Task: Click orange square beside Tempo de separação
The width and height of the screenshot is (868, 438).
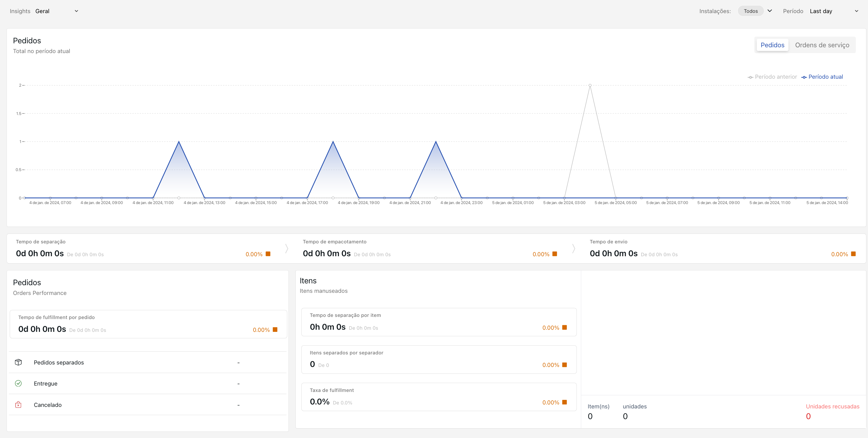Action: coord(268,254)
